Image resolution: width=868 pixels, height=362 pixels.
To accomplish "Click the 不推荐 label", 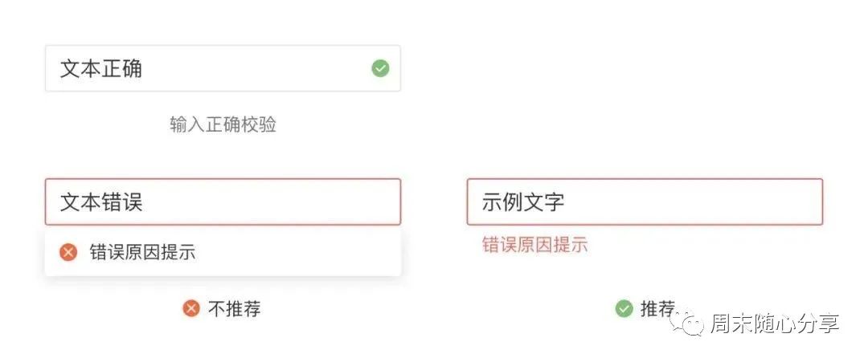I will (x=234, y=308).
